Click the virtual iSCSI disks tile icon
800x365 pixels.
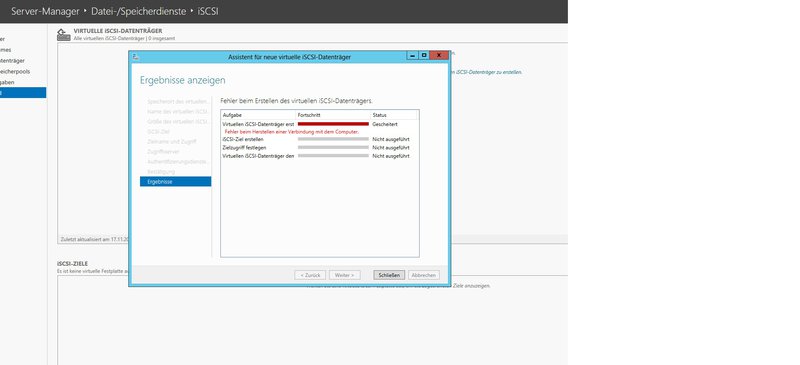(63, 34)
